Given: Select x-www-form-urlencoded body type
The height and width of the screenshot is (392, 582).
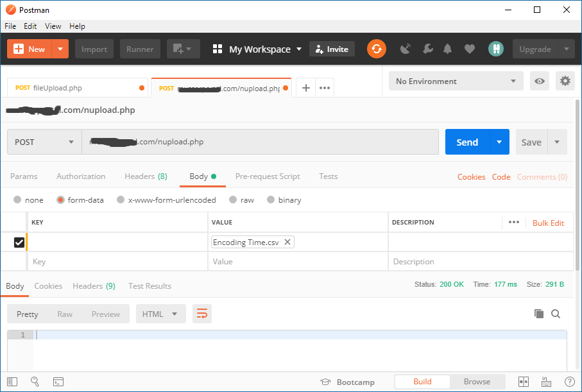Looking at the screenshot, I should (x=120, y=200).
